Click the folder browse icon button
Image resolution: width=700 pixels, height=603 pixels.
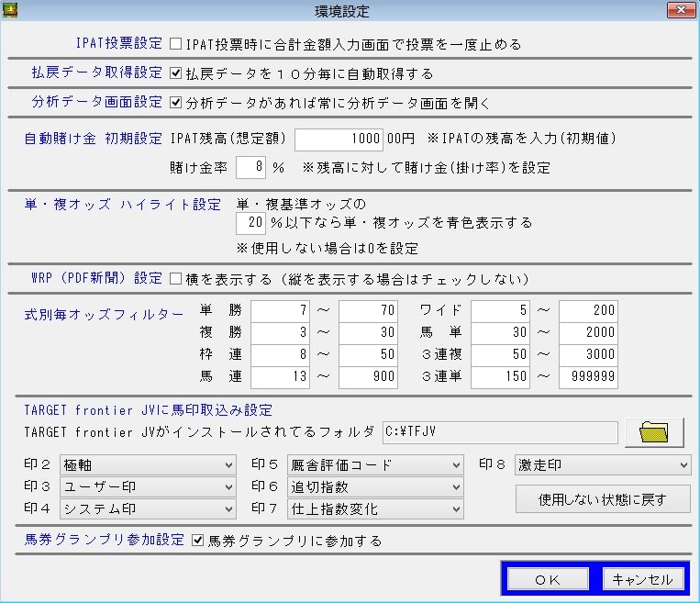point(654,432)
